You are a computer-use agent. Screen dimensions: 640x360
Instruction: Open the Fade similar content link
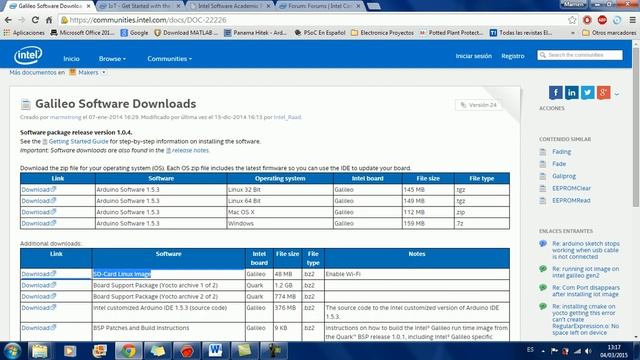pyautogui.click(x=559, y=164)
